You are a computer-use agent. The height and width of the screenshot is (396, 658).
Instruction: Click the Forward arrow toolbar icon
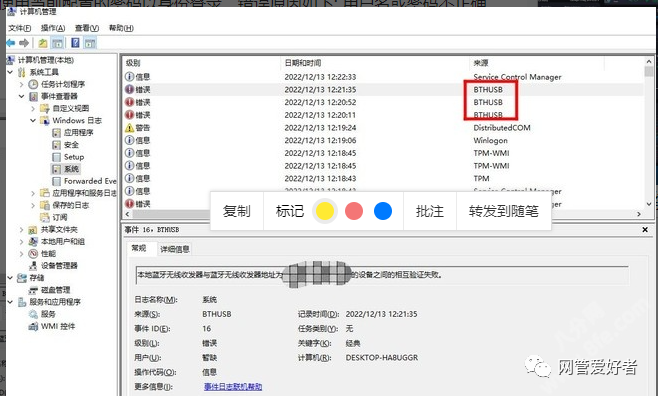(x=24, y=43)
